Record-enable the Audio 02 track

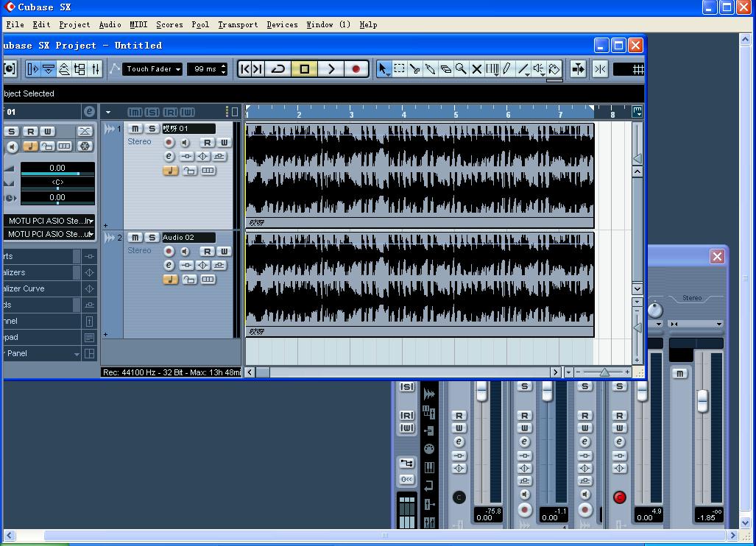[x=169, y=251]
